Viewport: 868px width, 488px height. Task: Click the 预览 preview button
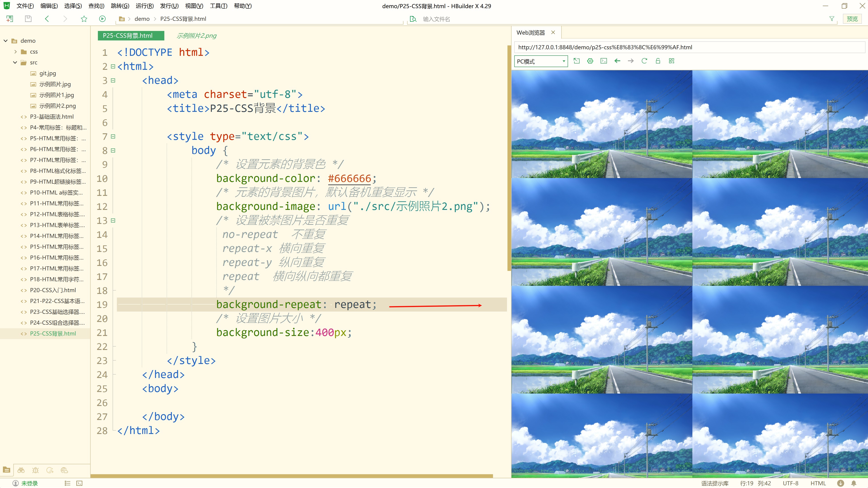coord(852,19)
